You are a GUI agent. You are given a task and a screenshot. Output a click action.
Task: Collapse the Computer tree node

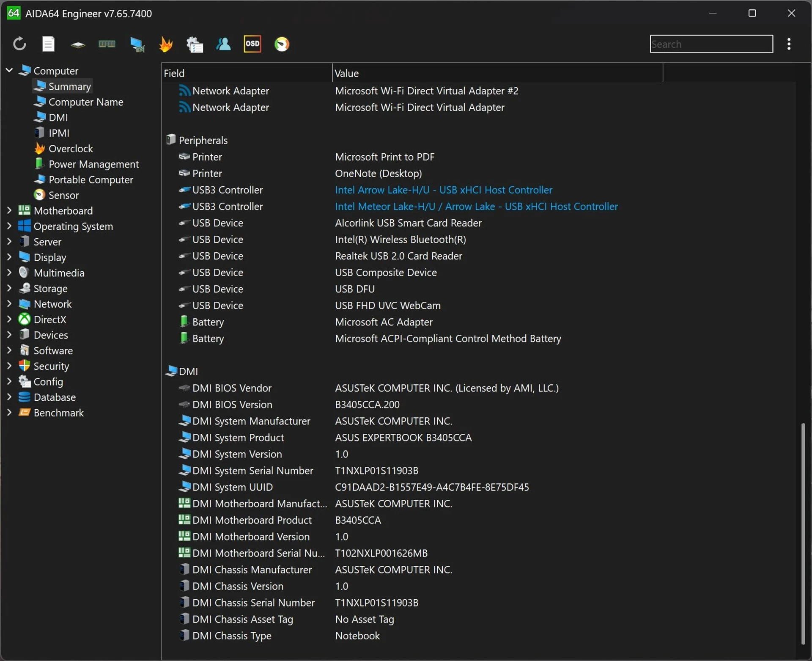[x=9, y=70]
